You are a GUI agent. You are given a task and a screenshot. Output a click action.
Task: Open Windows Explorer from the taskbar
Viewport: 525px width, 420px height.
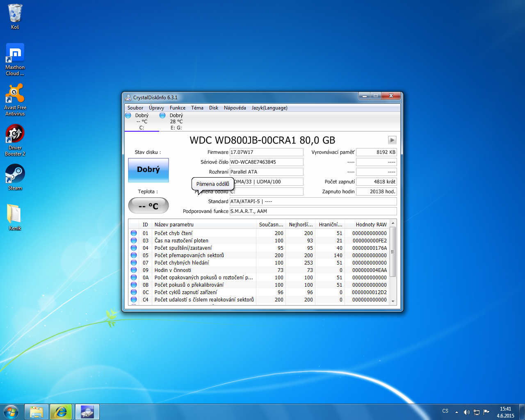pyautogui.click(x=37, y=412)
